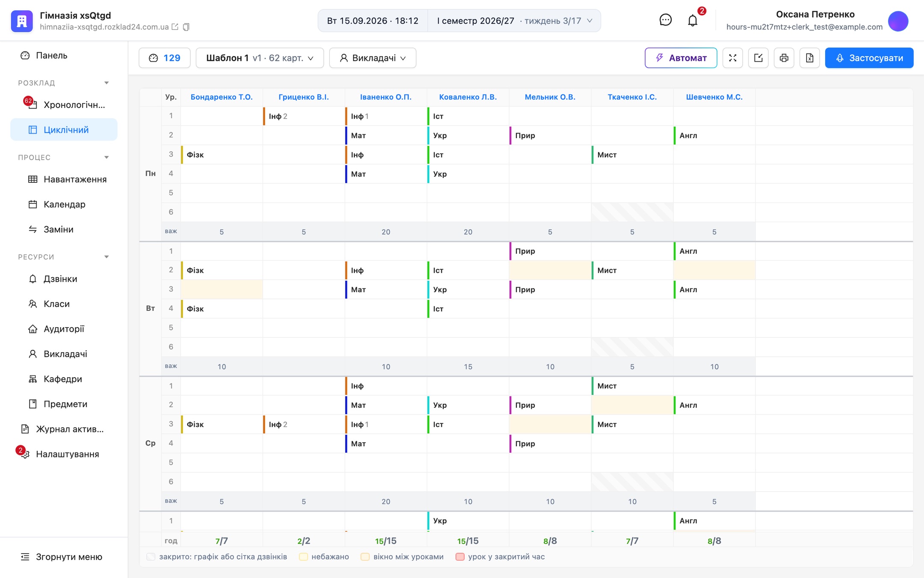The image size is (924, 578).
Task: Click the export share icon in toolbar
Action: click(x=758, y=58)
